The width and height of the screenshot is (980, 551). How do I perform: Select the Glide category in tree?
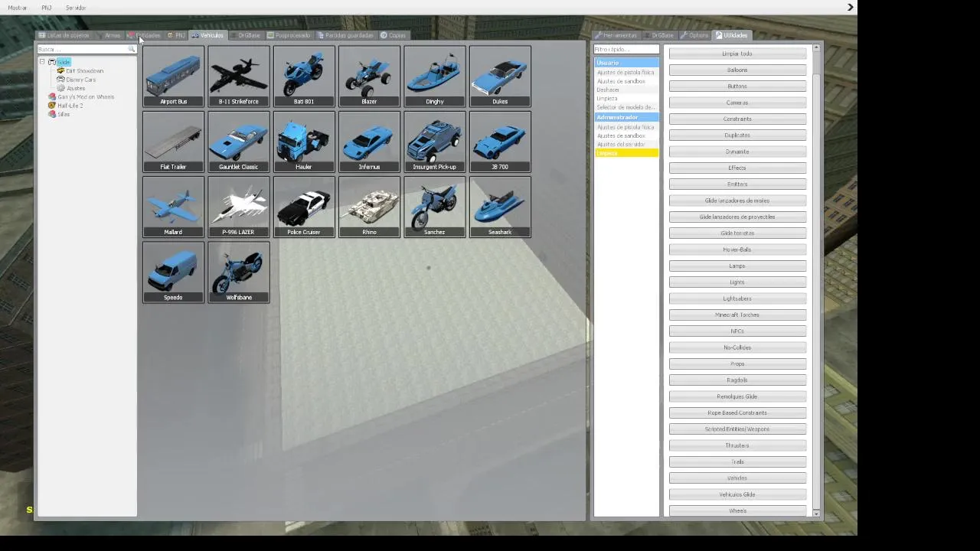[64, 62]
